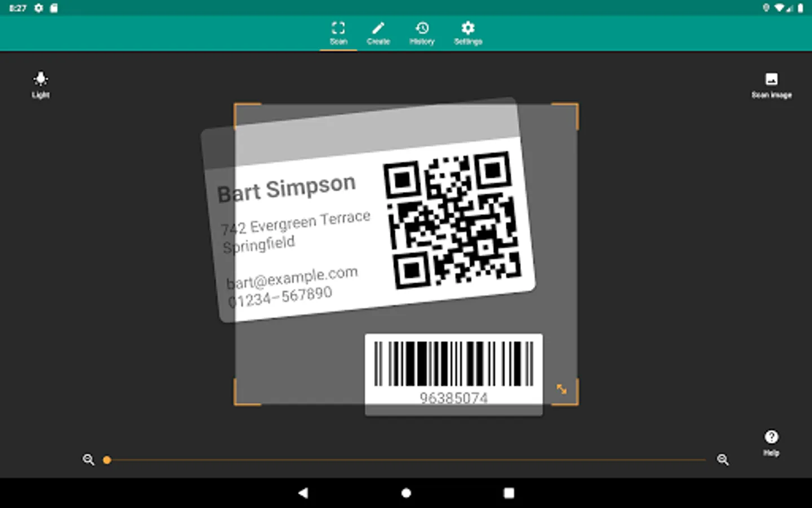Image resolution: width=812 pixels, height=508 pixels.
Task: Switch to the Scan tab
Action: click(x=338, y=33)
